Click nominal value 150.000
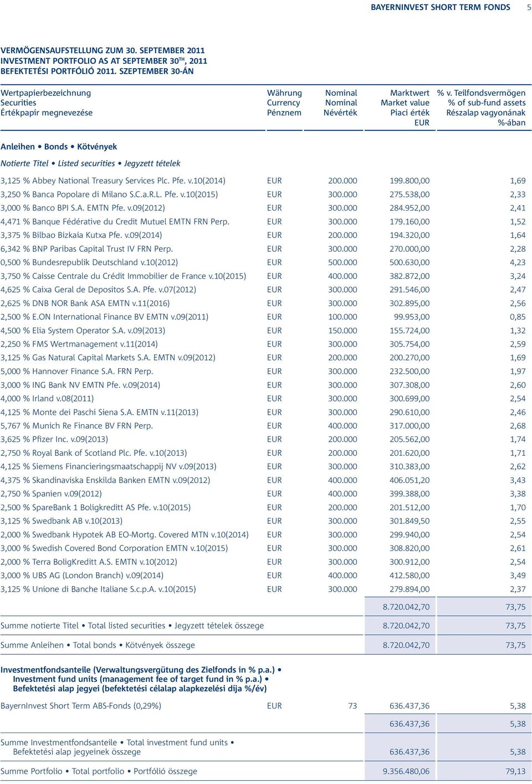 [x=342, y=330]
